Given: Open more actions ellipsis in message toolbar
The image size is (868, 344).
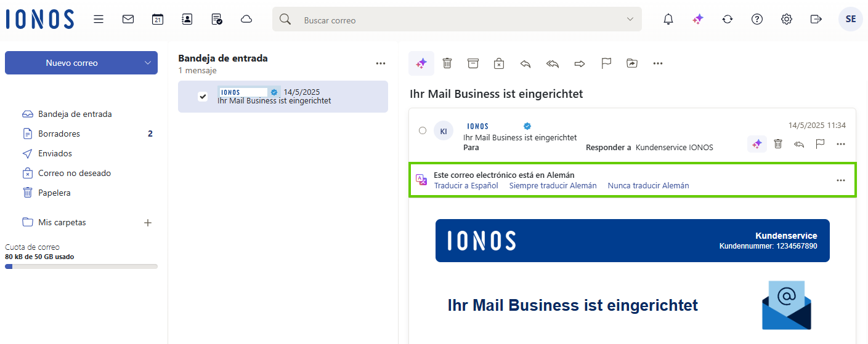Looking at the screenshot, I should pos(658,63).
